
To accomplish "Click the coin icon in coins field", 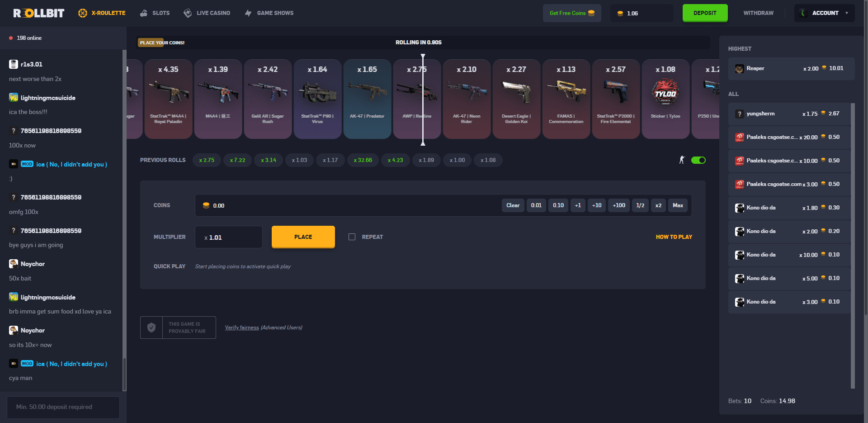I will (206, 205).
